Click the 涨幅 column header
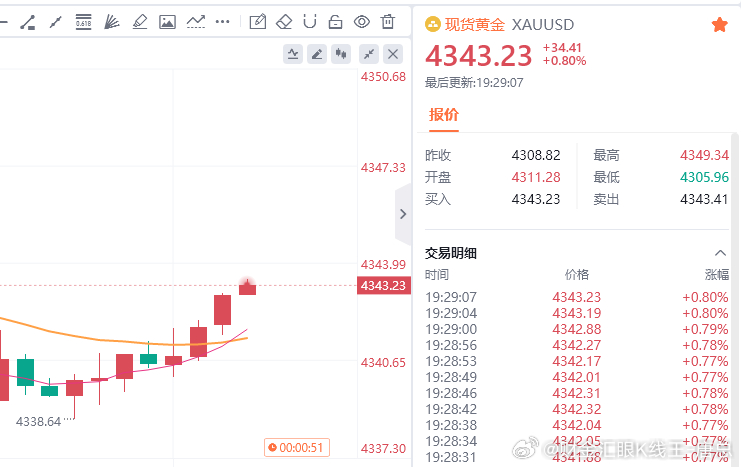 click(x=716, y=275)
